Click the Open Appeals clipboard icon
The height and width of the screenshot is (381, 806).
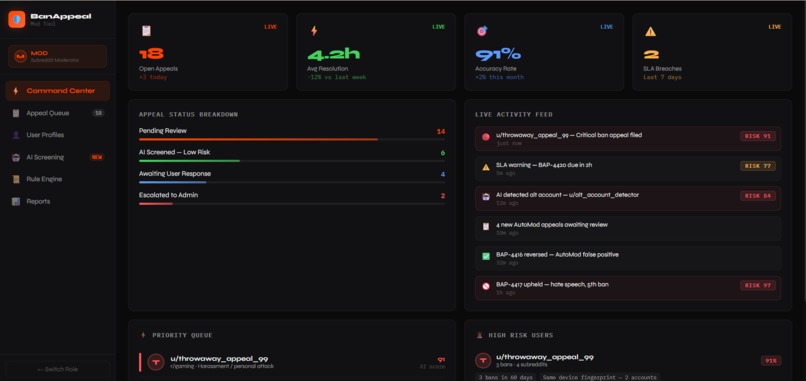point(146,31)
